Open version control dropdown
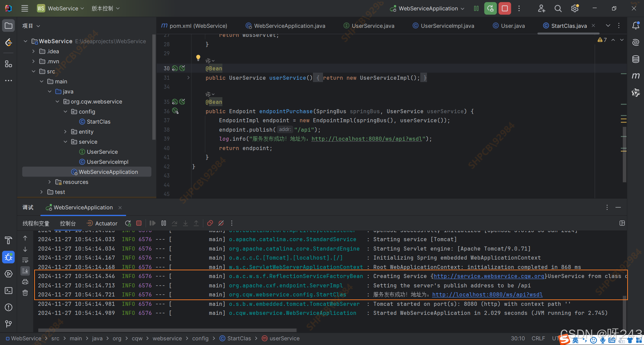 (x=106, y=8)
